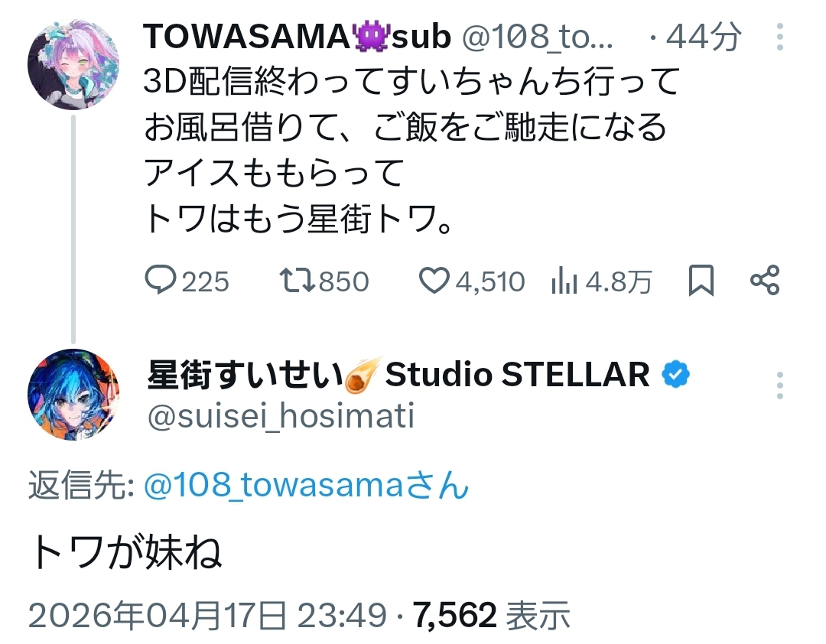Open more options on TOWASAMA's tweet

coord(779,37)
